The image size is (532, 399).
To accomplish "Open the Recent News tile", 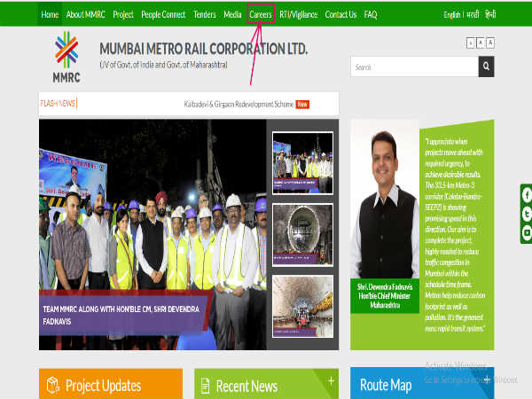I will [266, 384].
